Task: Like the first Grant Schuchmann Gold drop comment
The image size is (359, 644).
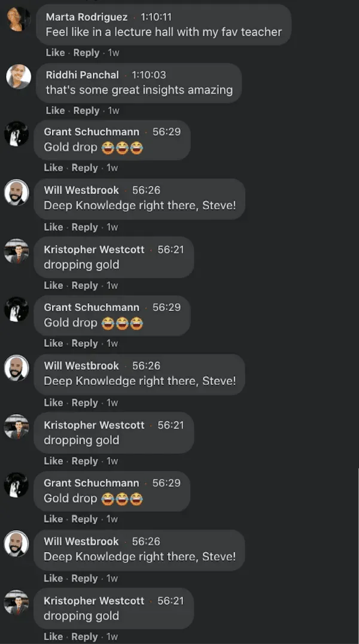Action: 53,168
